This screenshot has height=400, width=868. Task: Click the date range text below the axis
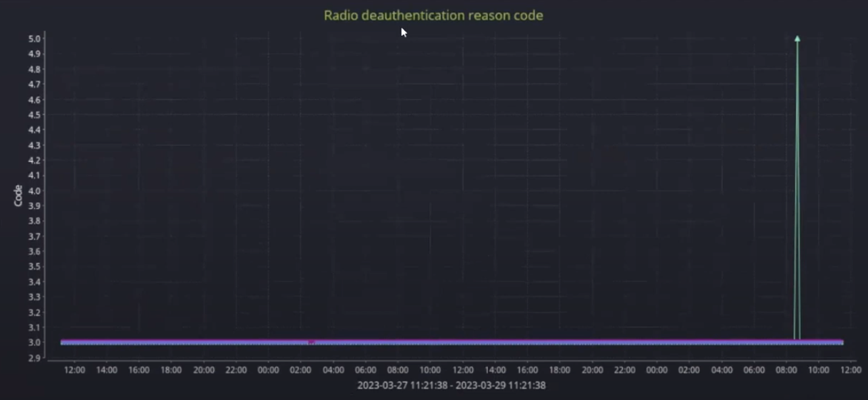coord(451,385)
